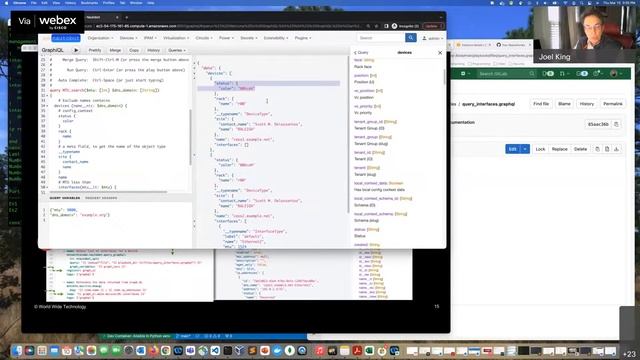
Task: Click Delete button in GitLab window
Action: tap(580, 149)
